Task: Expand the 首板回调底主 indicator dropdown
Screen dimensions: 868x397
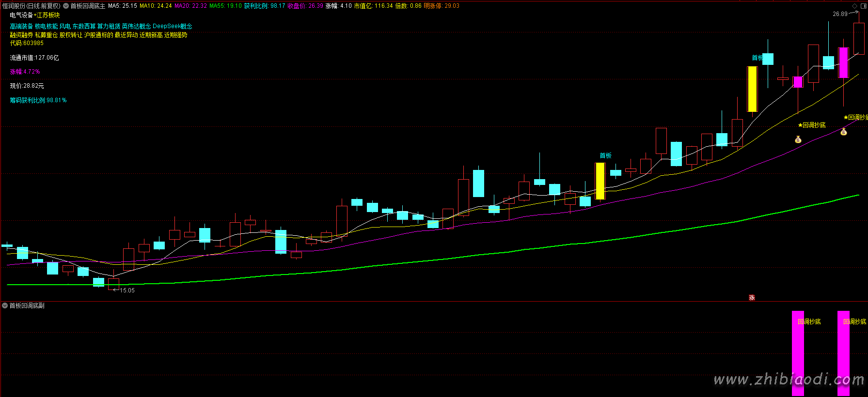Action: [x=66, y=6]
